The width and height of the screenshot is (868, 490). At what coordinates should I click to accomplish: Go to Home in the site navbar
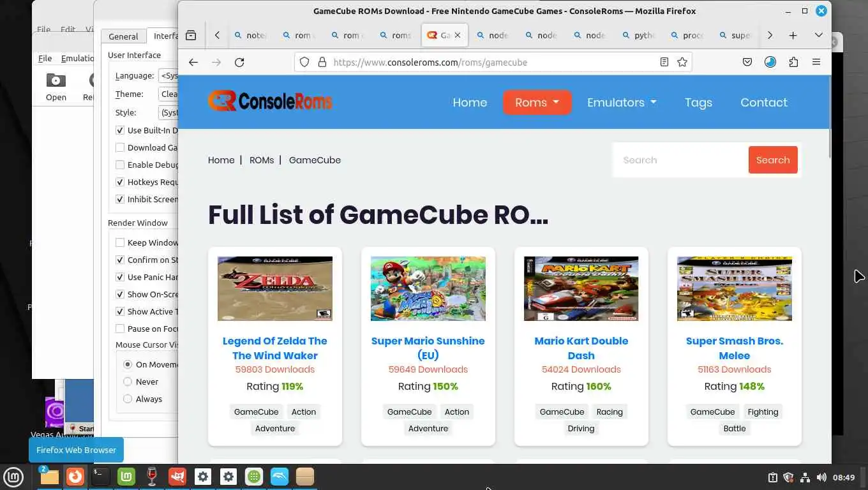tap(470, 102)
